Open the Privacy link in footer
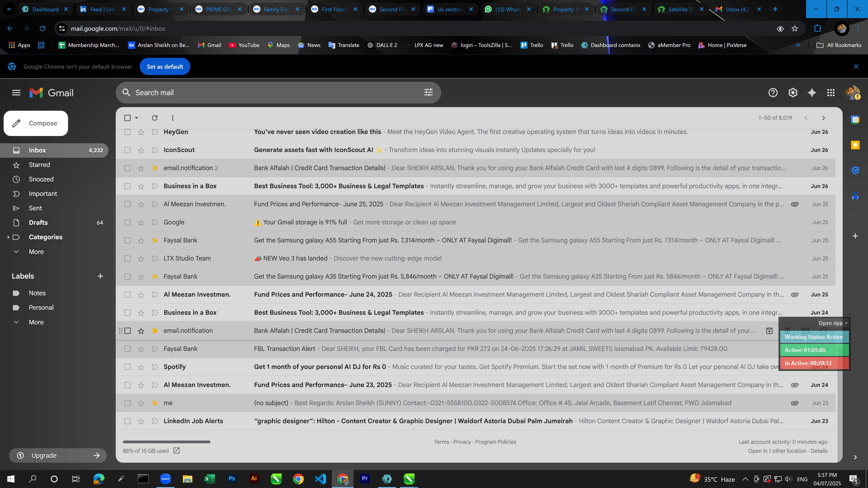 [x=462, y=442]
